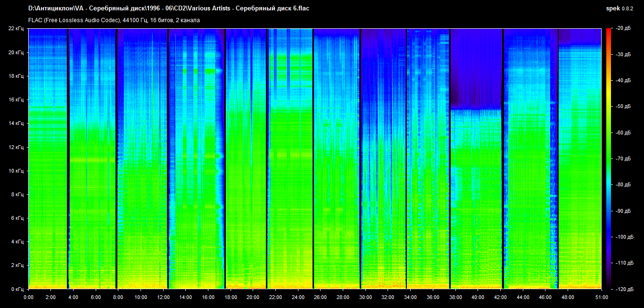This screenshot has height=308, width=644.
Task: Click the 30:00 time axis label
Action: click(x=365, y=297)
